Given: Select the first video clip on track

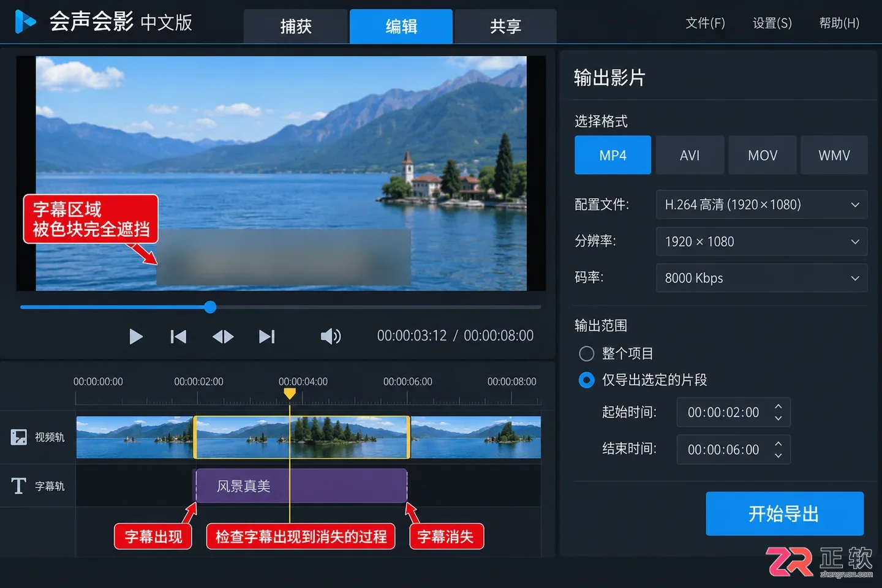Looking at the screenshot, I should 135,437.
